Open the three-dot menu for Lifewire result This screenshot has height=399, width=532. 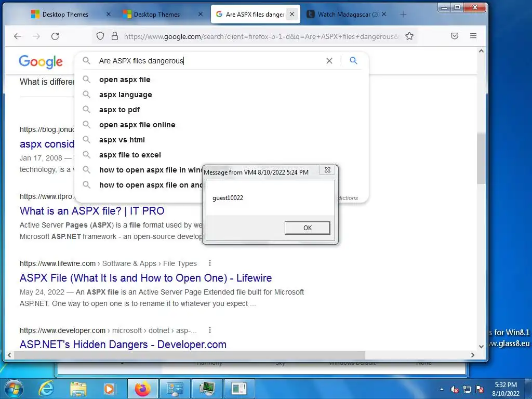coord(210,263)
